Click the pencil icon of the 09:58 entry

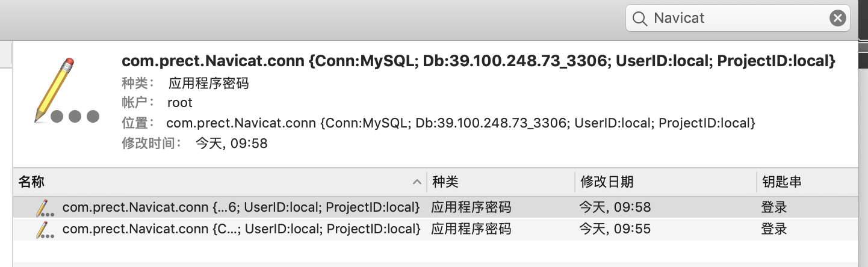[43, 208]
